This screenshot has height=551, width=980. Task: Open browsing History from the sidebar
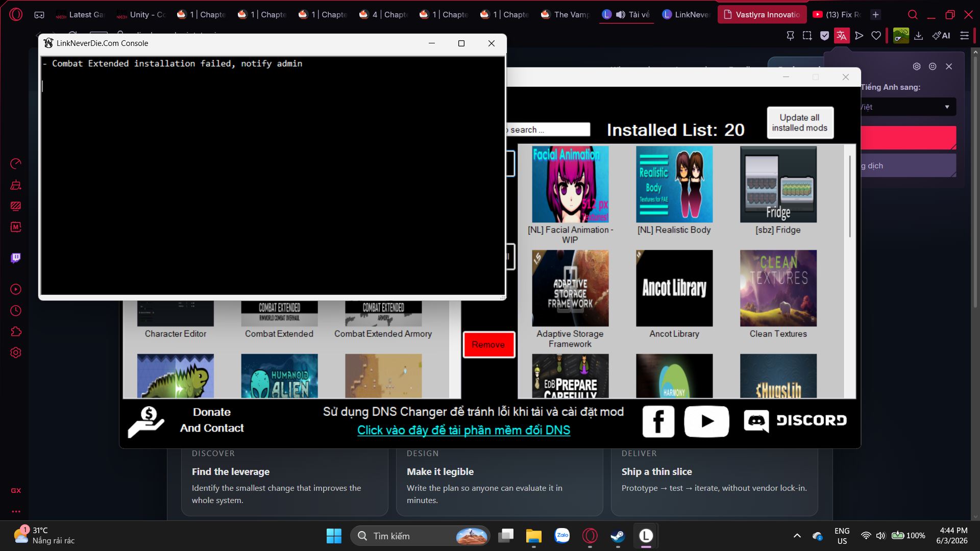(x=16, y=311)
